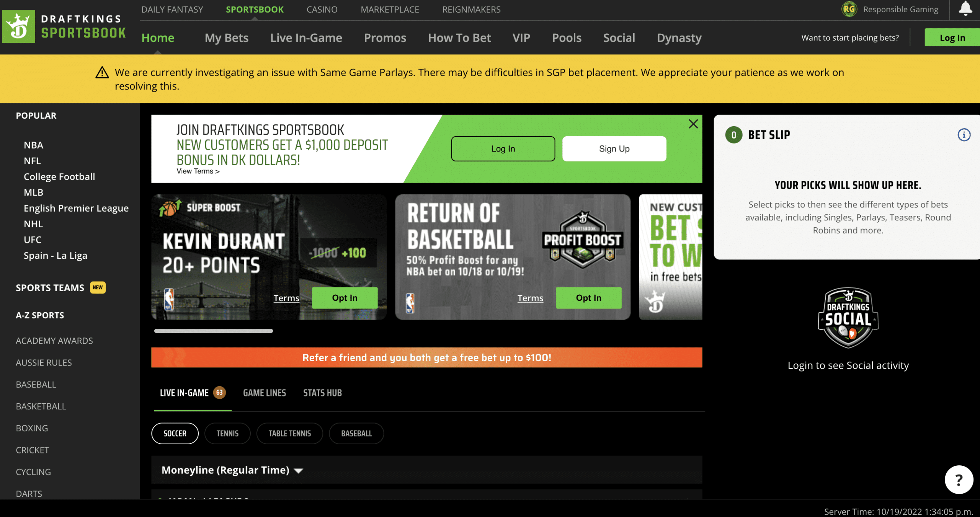Click the Responsible Gaming RG badge
Viewport: 980px width, 517px height.
(x=849, y=9)
